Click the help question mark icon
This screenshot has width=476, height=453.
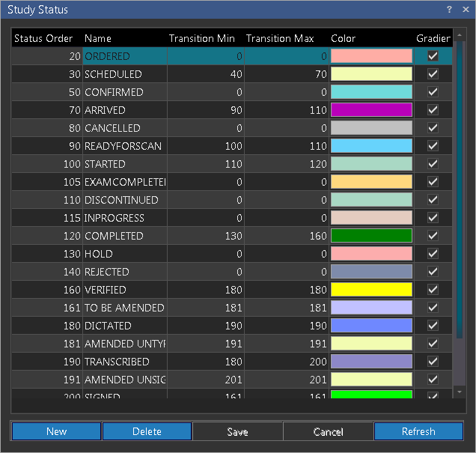449,10
